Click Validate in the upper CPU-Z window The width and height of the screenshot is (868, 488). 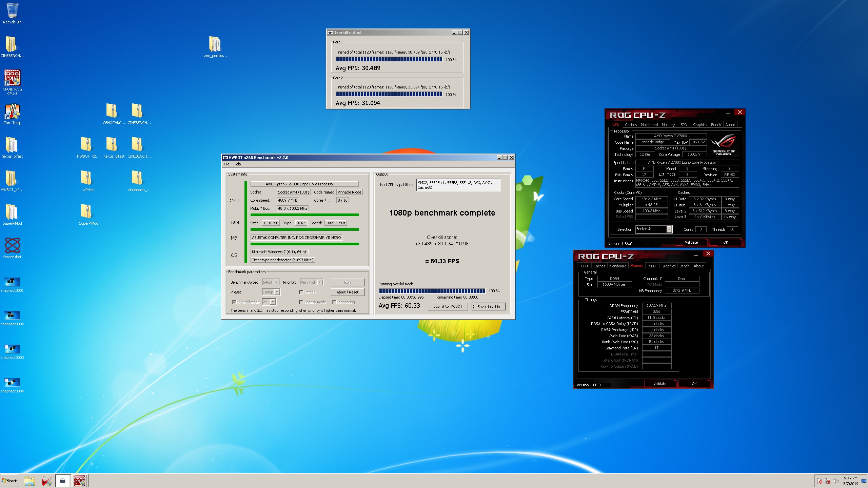pos(691,242)
